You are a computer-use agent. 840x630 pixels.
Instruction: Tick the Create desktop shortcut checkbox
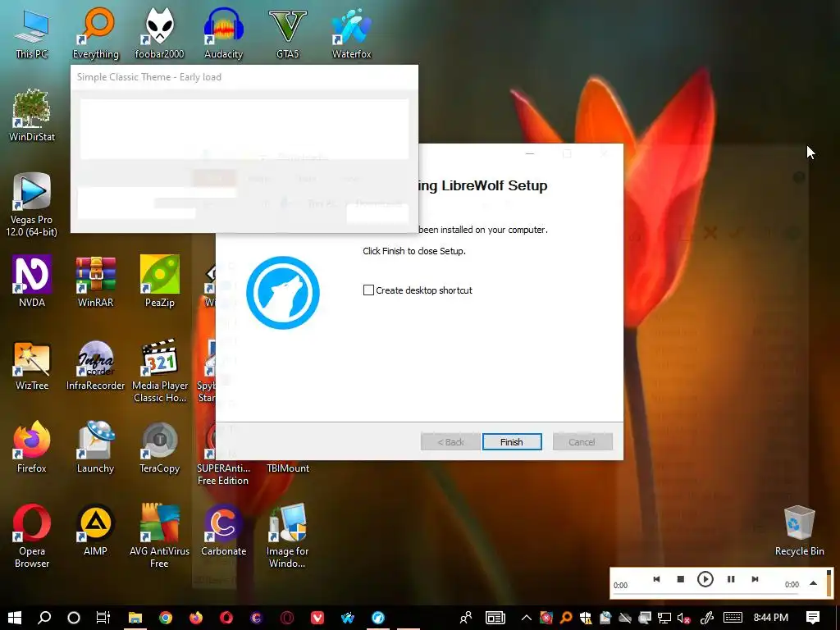click(x=368, y=290)
